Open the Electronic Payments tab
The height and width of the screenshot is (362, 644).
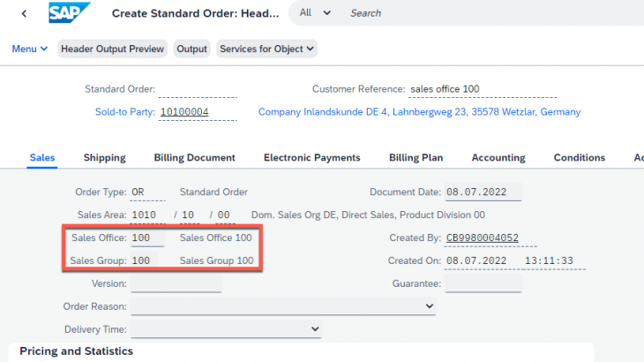click(311, 158)
